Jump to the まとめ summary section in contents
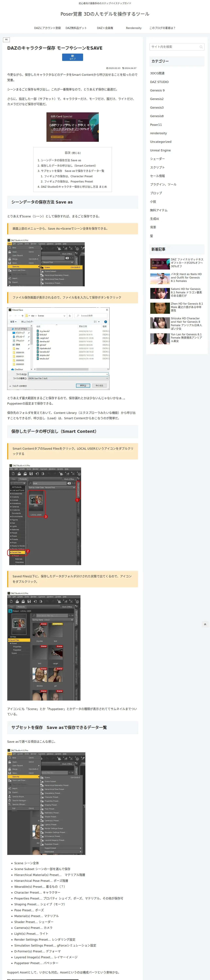The height and width of the screenshot is (980, 210). 74,187
